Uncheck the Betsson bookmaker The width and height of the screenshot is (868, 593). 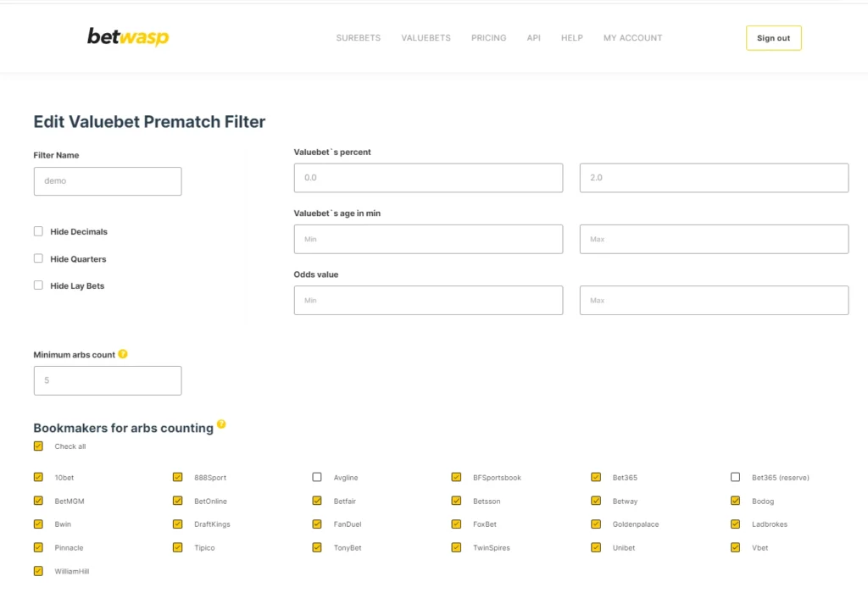[x=456, y=501]
